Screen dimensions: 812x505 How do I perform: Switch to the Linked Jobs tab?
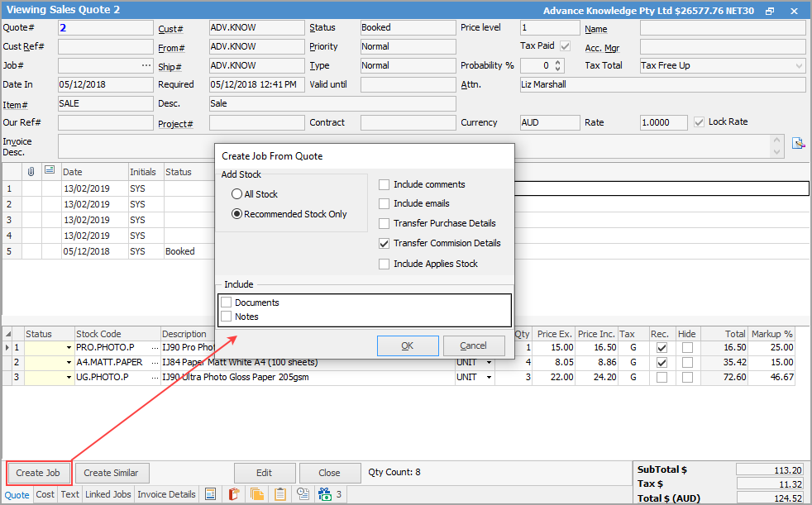(107, 494)
